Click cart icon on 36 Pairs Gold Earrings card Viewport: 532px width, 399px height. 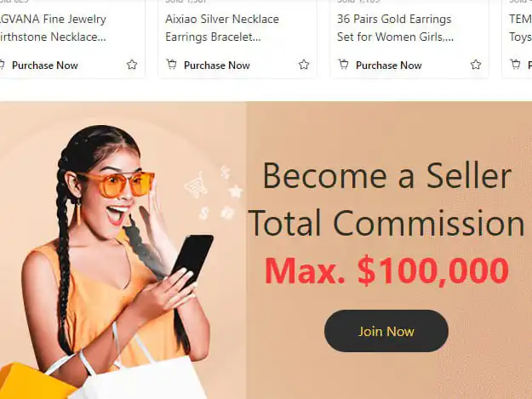point(343,64)
